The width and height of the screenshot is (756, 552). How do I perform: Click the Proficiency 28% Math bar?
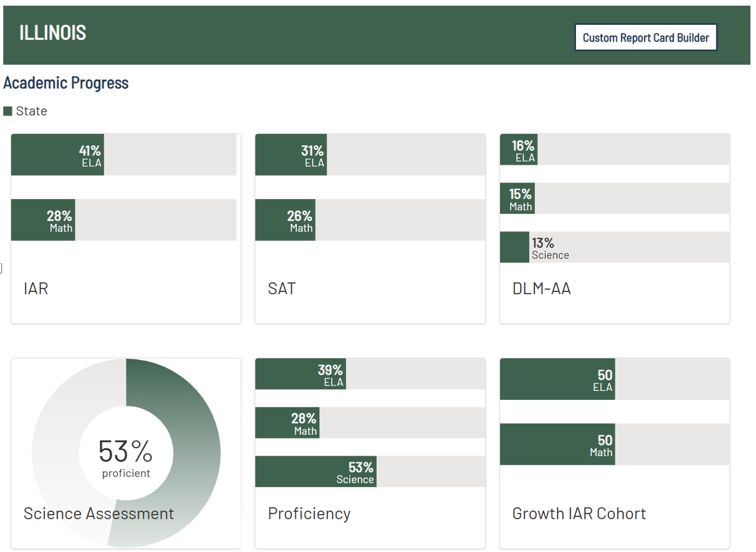tap(287, 423)
